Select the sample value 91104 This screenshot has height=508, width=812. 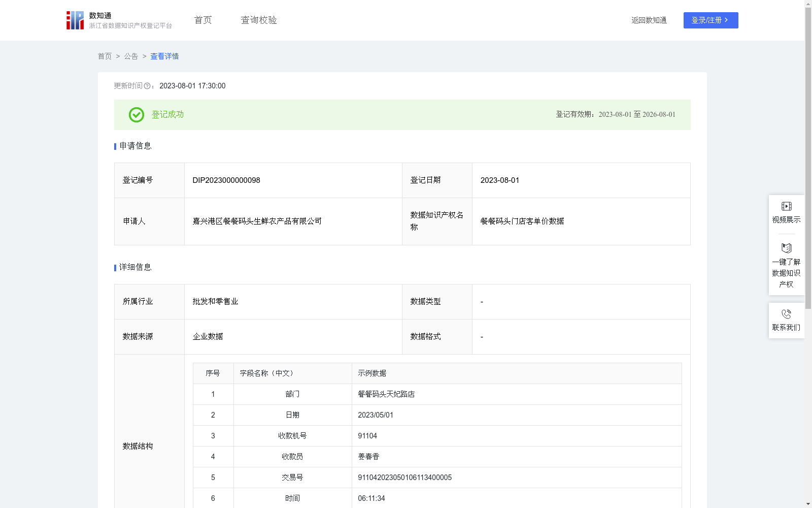[x=367, y=436]
